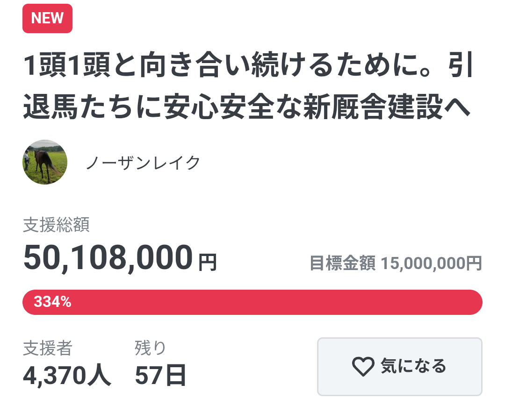The height and width of the screenshot is (420, 505).
Task: Select the 57日 remaining days value
Action: click(x=161, y=375)
